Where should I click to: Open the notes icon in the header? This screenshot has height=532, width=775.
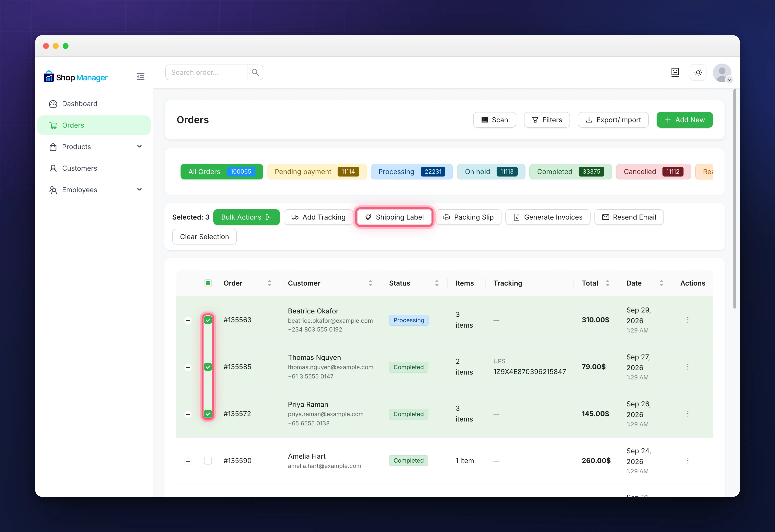tap(675, 72)
